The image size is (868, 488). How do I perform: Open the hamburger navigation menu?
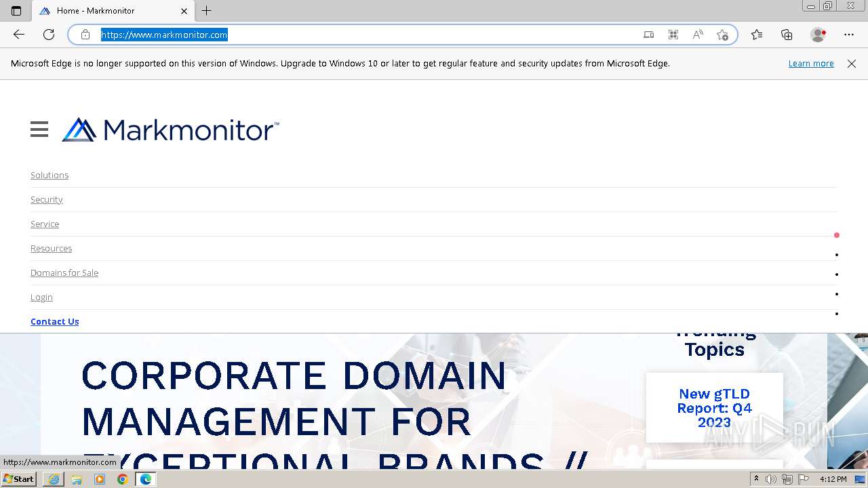tap(39, 129)
